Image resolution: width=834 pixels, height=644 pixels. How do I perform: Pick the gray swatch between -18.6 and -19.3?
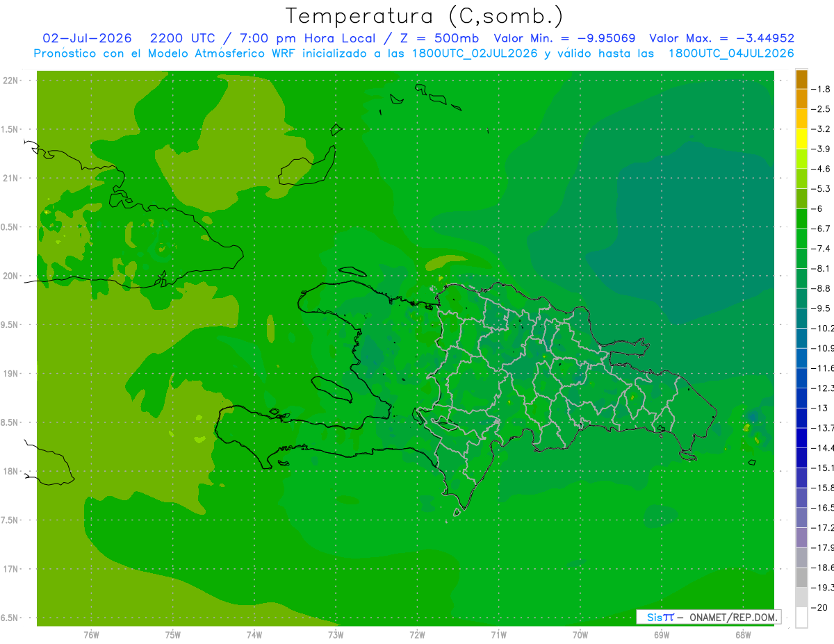(x=801, y=577)
